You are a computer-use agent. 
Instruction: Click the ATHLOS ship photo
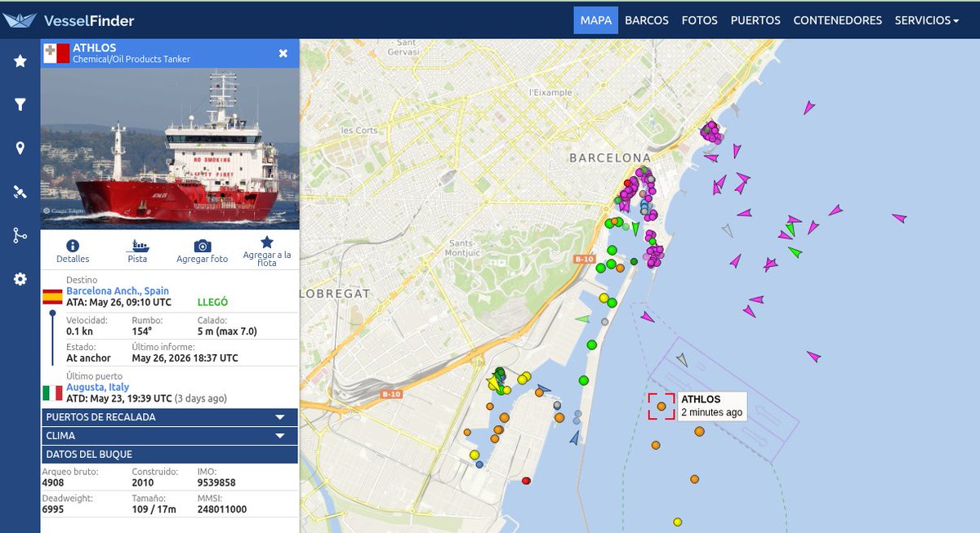click(170, 148)
